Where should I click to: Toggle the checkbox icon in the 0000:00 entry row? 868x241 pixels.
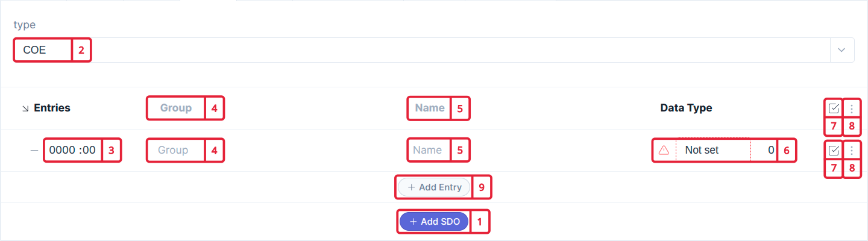pyautogui.click(x=834, y=150)
